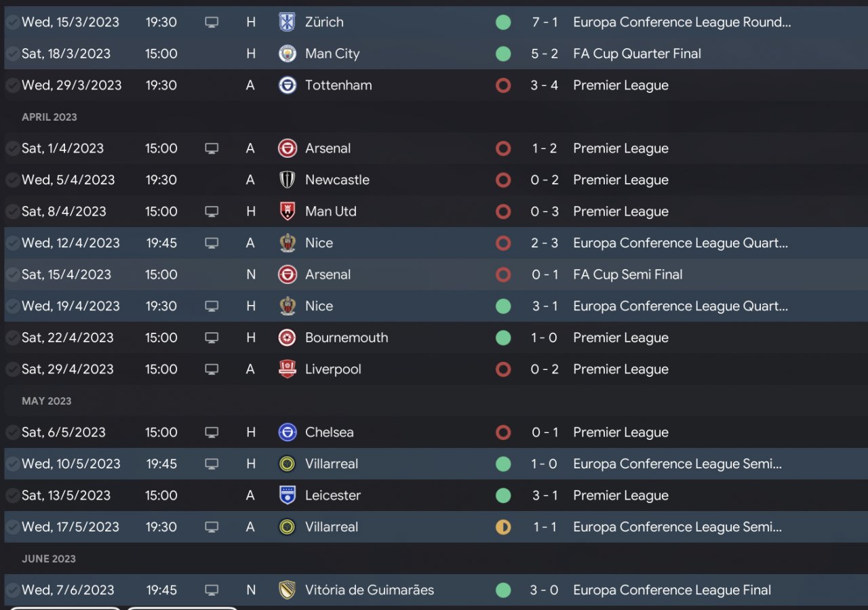The width and height of the screenshot is (868, 610).
Task: Toggle the check mark beside Sat, 22/4/2023
Action: pos(12,338)
